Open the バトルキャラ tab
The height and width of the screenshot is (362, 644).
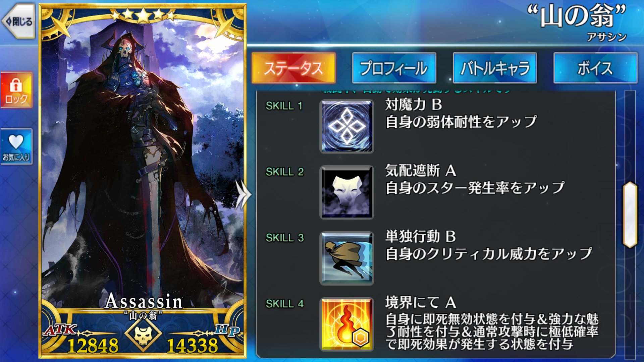[x=495, y=68]
